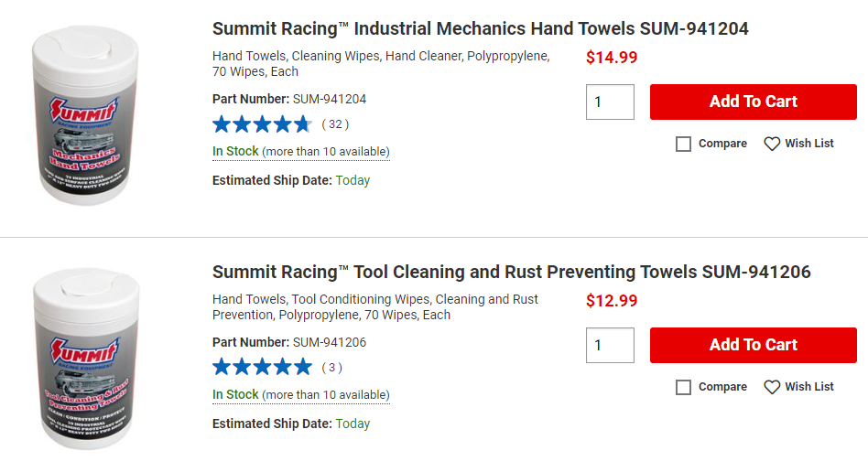Tick the Compare checkbox for Industrial Mechanics Hand Towels
868x472 pixels.
tap(684, 144)
